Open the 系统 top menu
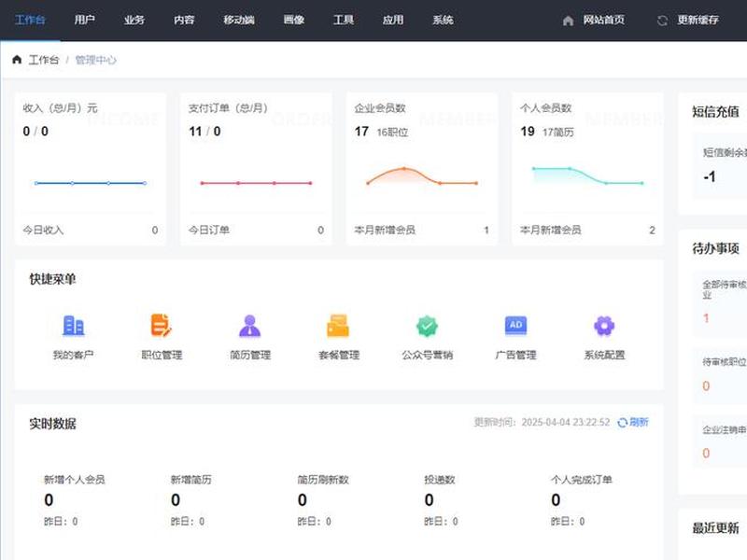The width and height of the screenshot is (747, 560). pos(443,20)
